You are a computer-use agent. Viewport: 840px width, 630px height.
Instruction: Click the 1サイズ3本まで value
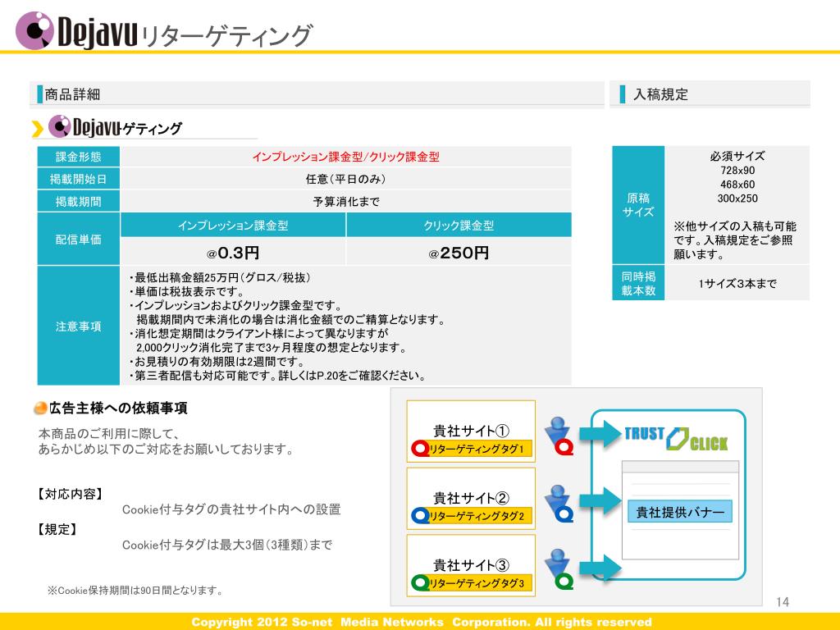737,283
